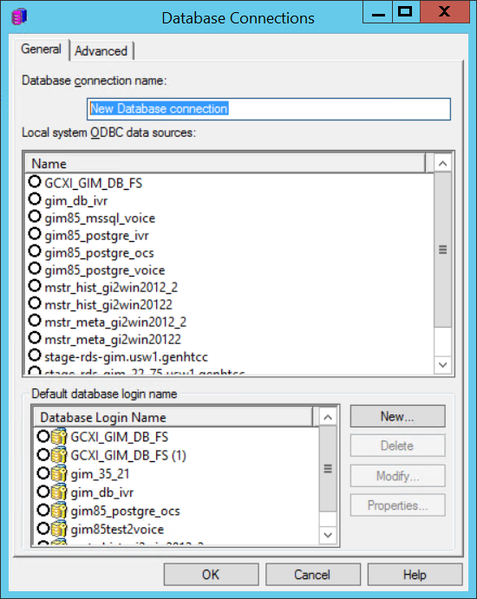The image size is (477, 599).
Task: Click the database icon in title bar
Action: pyautogui.click(x=19, y=17)
